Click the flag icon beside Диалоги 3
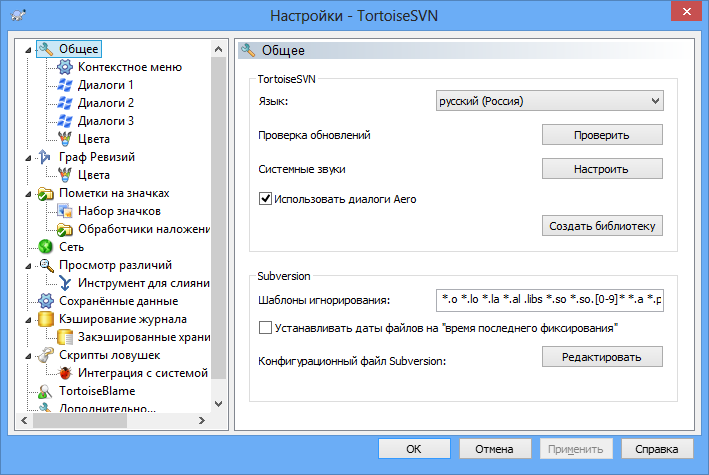The width and height of the screenshot is (709, 475). pos(65,121)
